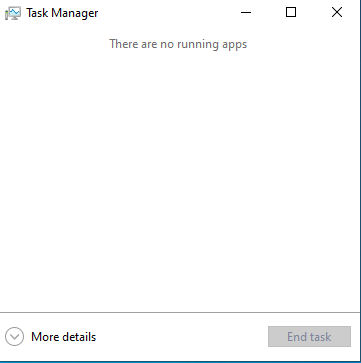Click the word "Manager" in the window title

click(x=75, y=13)
